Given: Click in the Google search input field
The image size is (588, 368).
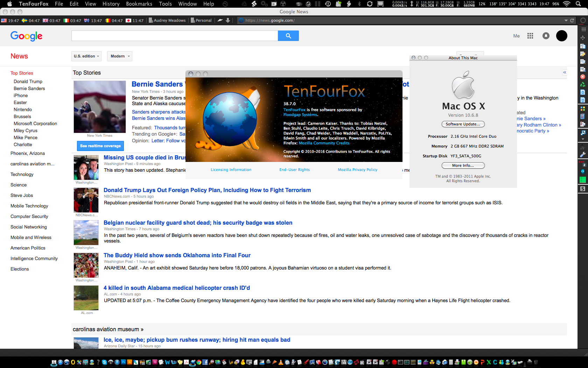Looking at the screenshot, I should 175,36.
